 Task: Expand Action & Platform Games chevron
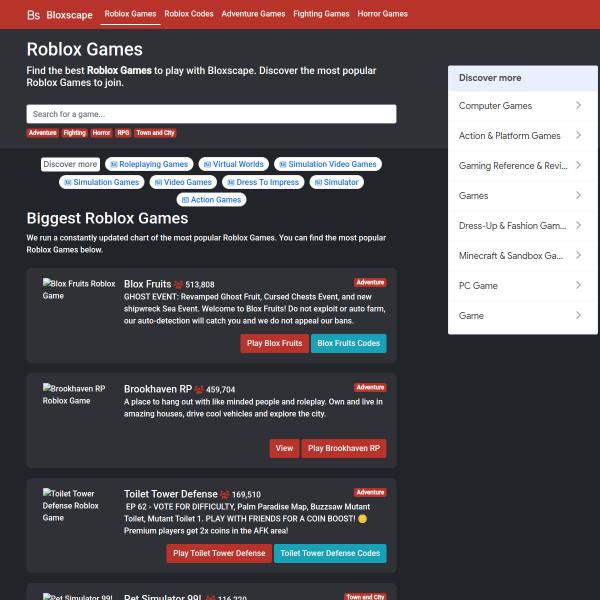(578, 135)
